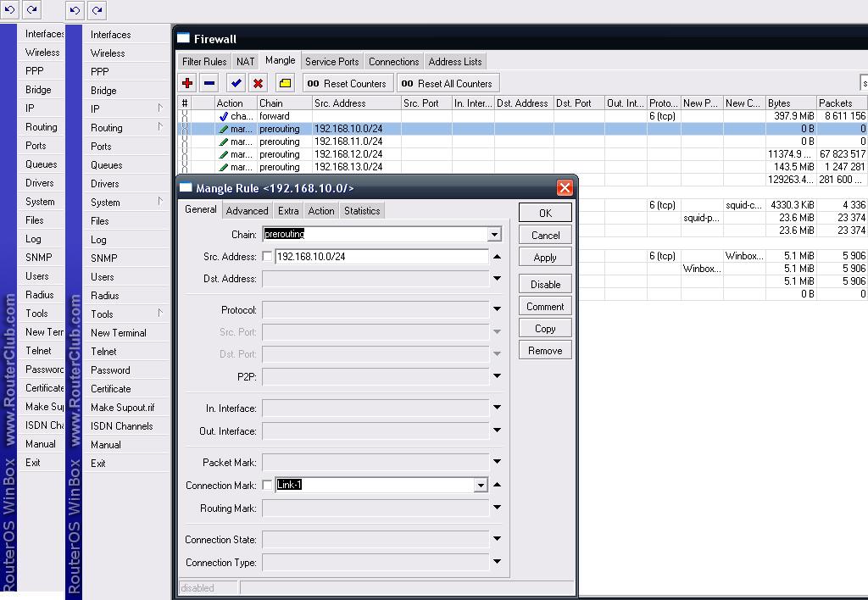Expand the Out. Interface field
Viewport: 868px width, 600px height.
point(497,430)
